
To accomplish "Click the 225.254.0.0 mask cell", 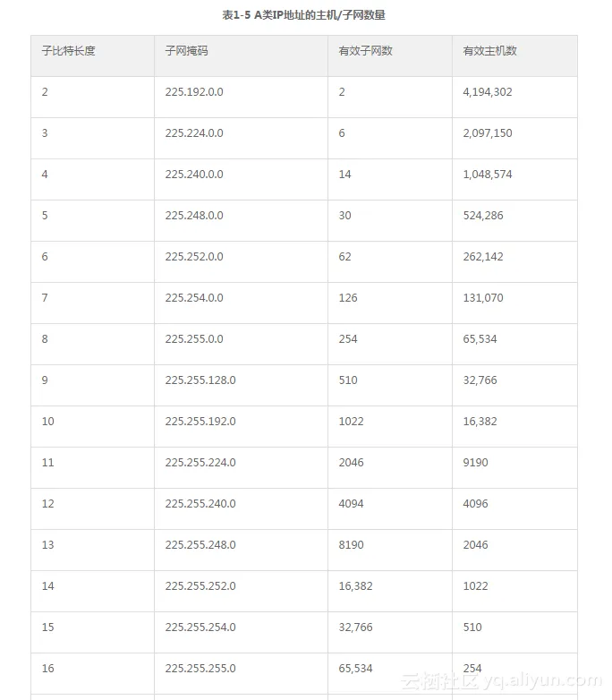I will 194,298.
